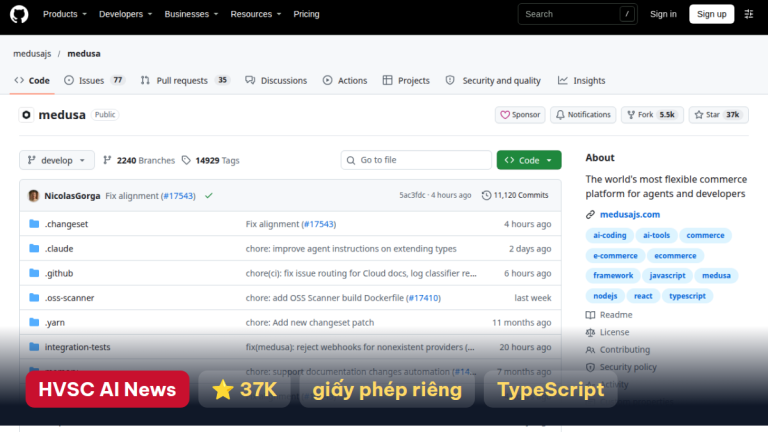
Task: Open the GitHub home logo
Action: (x=19, y=14)
